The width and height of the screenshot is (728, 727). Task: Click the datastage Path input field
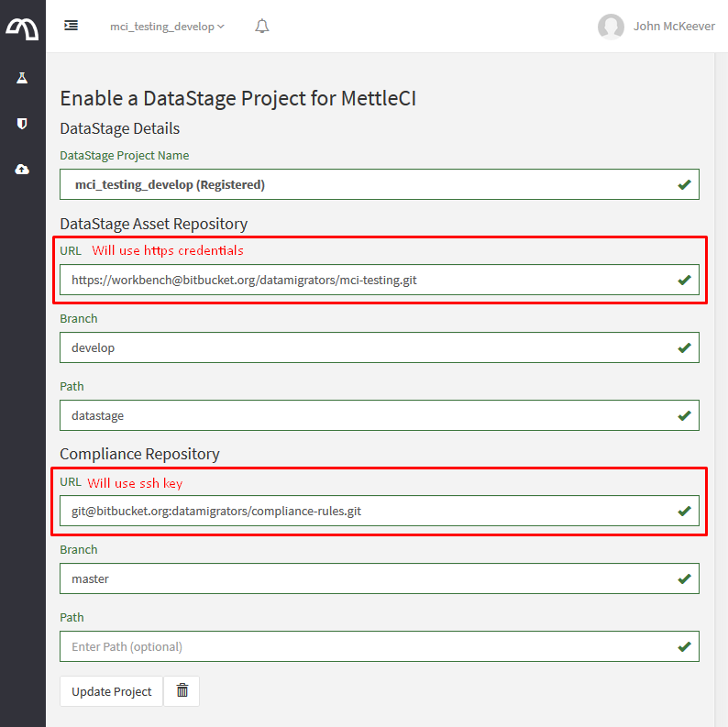pos(367,415)
